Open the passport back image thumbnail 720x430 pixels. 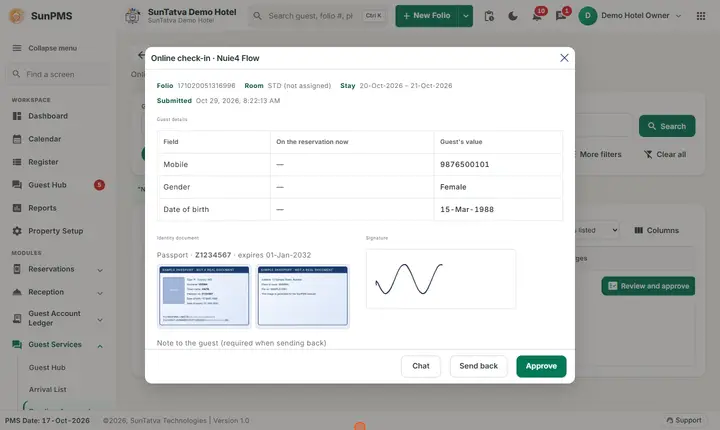pos(303,296)
